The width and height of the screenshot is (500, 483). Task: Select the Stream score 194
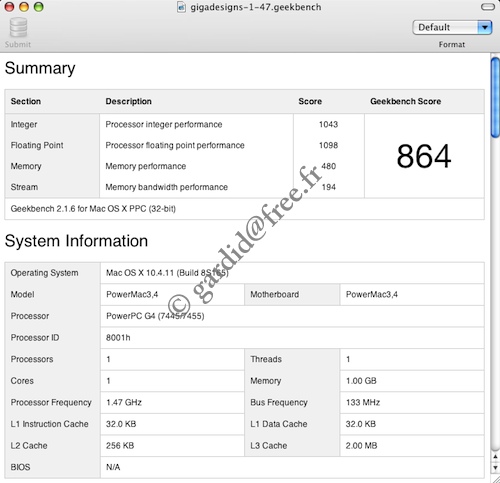329,187
